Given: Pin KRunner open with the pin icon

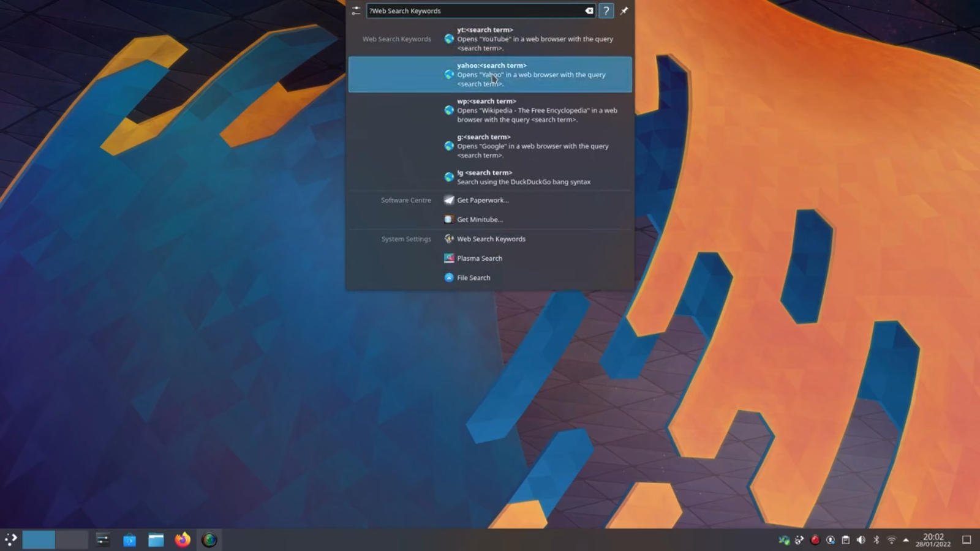Looking at the screenshot, I should coord(624,10).
